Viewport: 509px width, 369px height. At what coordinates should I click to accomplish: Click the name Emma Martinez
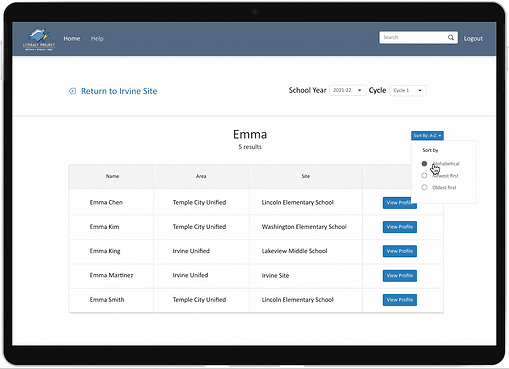[x=111, y=275]
